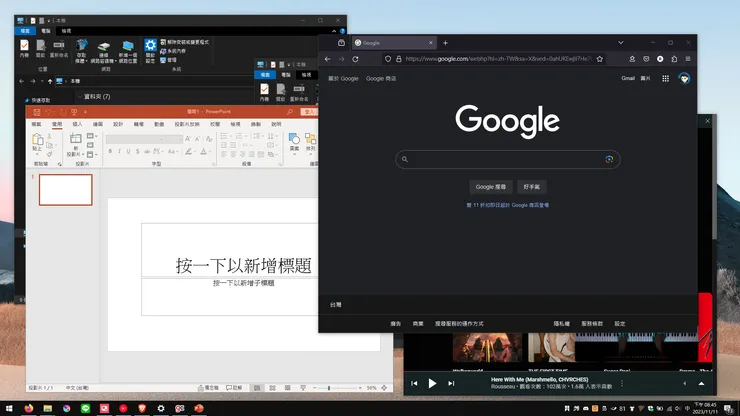Screen dimensions: 740x416
Task: Skip to next track in music player
Action: point(451,383)
